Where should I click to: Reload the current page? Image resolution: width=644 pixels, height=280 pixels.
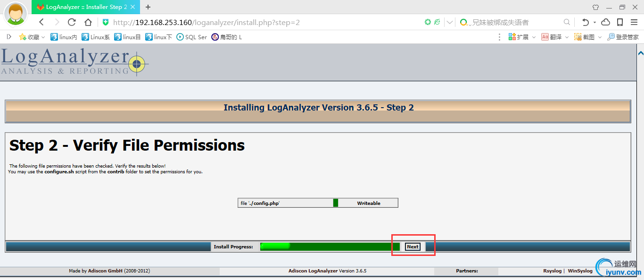pos(72,22)
